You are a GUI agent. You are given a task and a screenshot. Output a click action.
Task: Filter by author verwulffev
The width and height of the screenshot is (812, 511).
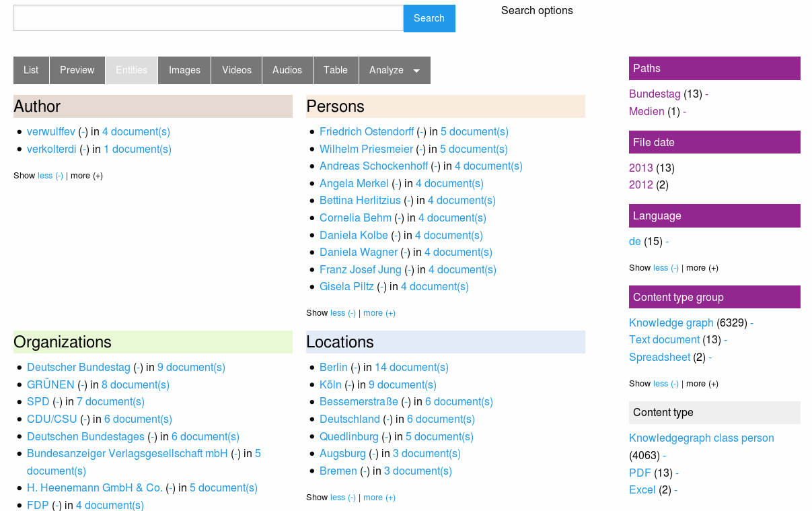[x=51, y=131]
